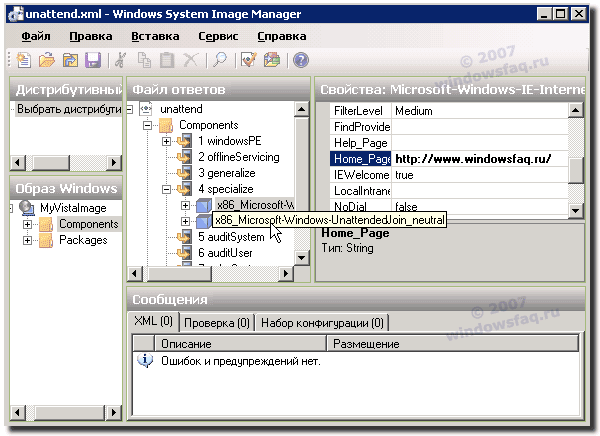Click the application icon in the title bar

click(16, 14)
